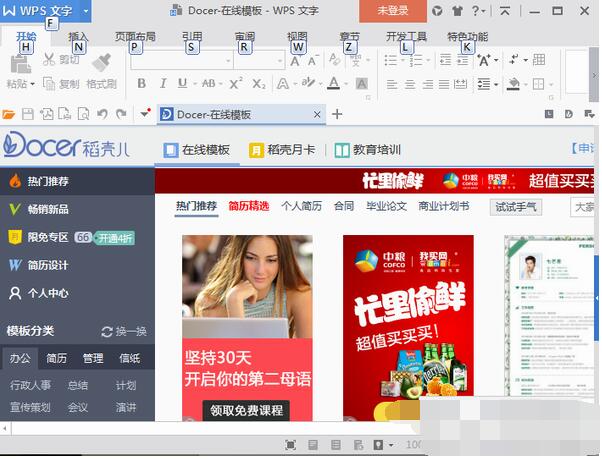Open the 稻壳月卡 tab
The width and height of the screenshot is (602, 461).
(282, 150)
